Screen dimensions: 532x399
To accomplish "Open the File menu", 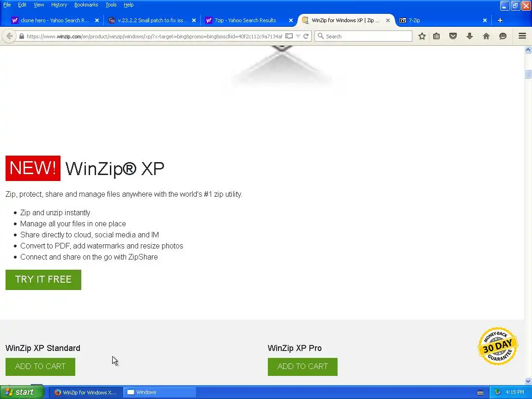I will pos(7,5).
